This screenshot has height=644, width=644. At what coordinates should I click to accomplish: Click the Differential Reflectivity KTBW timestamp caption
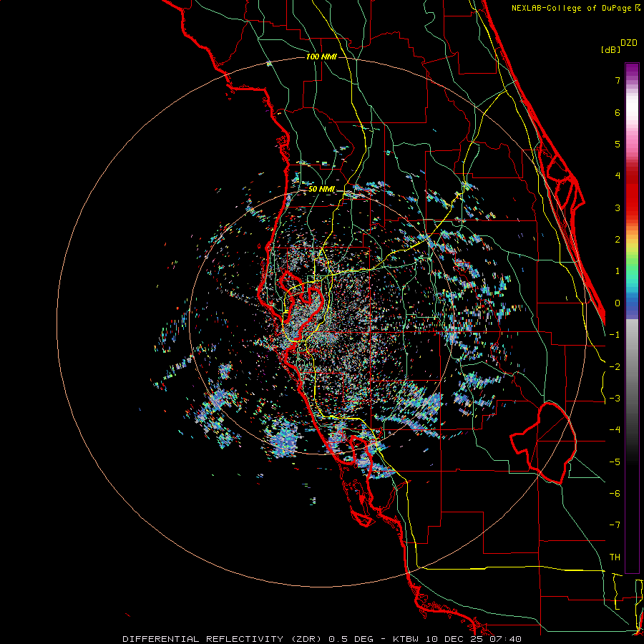[322, 639]
